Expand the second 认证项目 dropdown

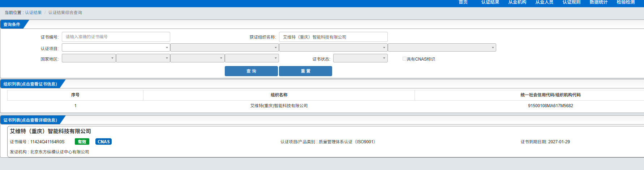point(224,48)
